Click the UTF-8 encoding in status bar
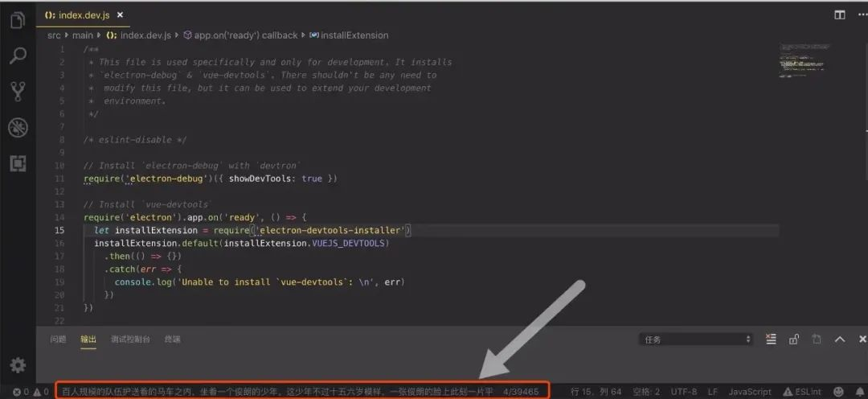 coord(684,392)
